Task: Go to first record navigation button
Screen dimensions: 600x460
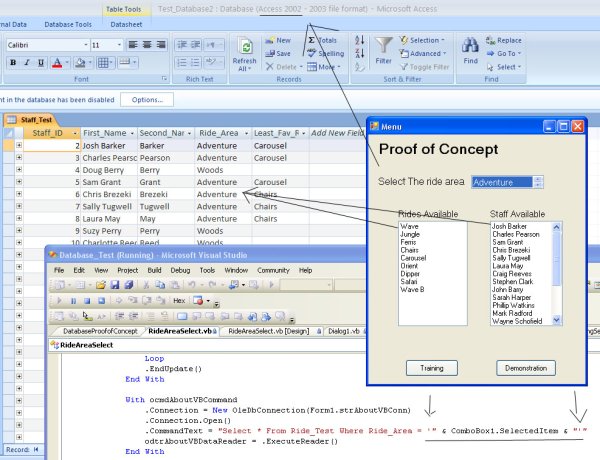Action: 36,450
